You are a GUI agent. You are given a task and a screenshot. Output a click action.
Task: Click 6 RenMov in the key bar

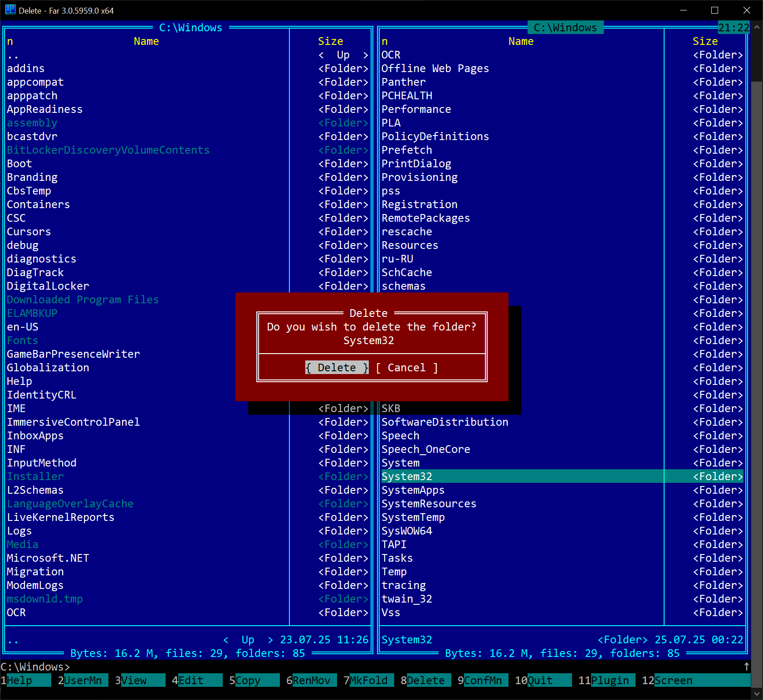312,681
